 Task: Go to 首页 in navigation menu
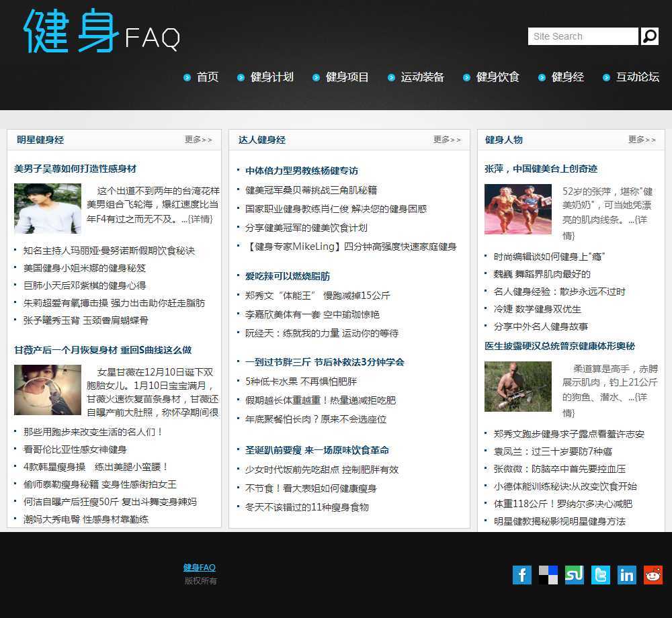[x=208, y=77]
